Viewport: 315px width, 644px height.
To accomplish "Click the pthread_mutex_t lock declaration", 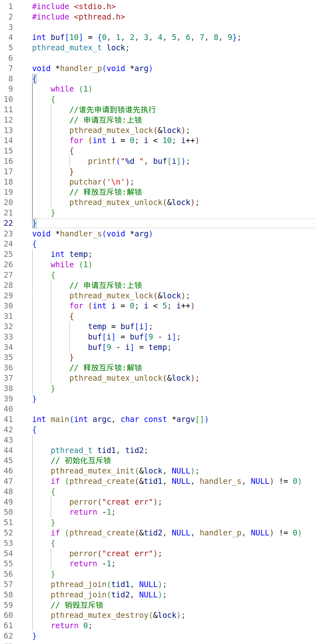I will 81,48.
